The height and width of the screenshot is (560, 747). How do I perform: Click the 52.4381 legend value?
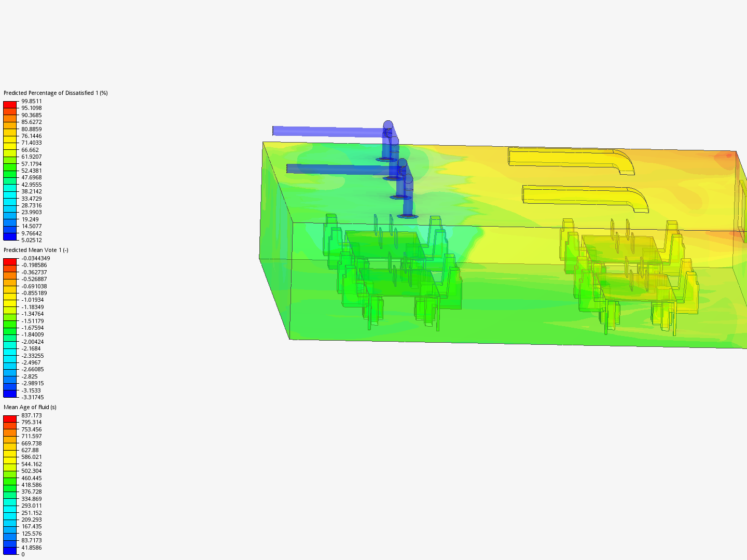click(x=32, y=171)
